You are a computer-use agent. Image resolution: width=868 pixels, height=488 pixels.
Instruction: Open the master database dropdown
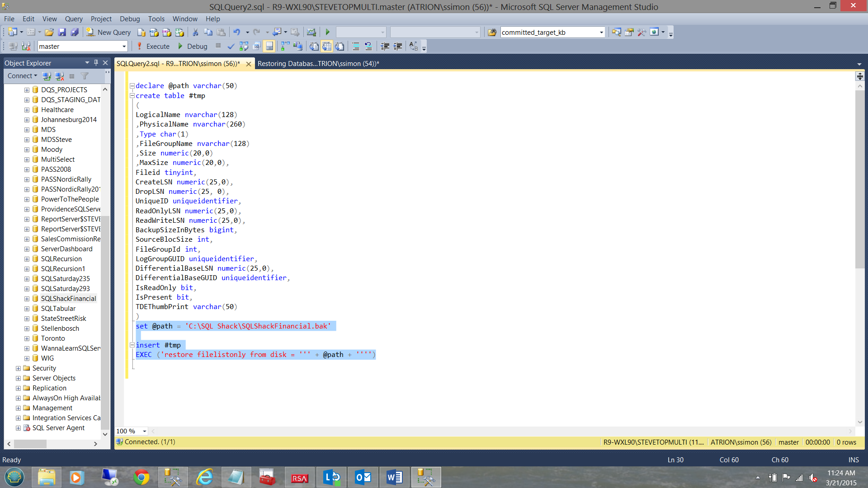pos(124,46)
